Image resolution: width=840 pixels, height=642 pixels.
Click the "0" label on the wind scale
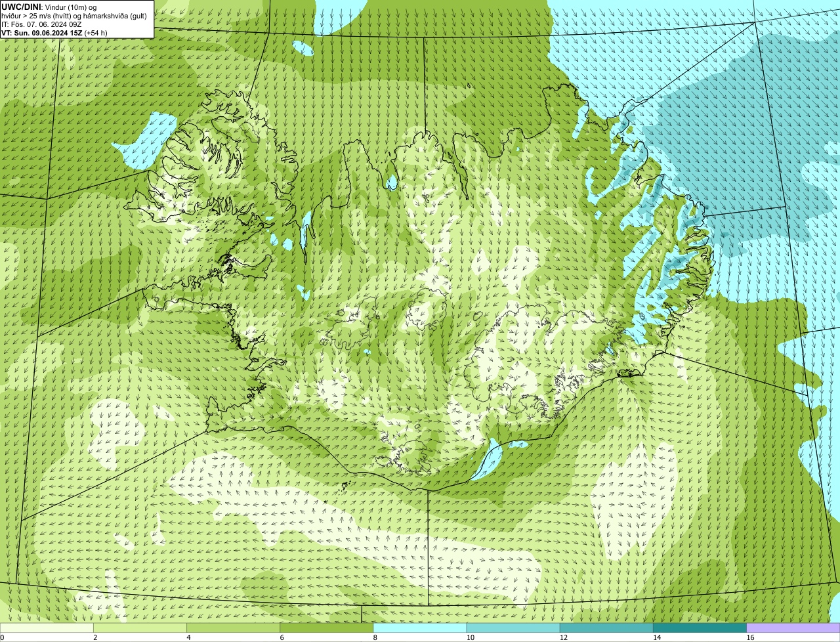(3, 637)
